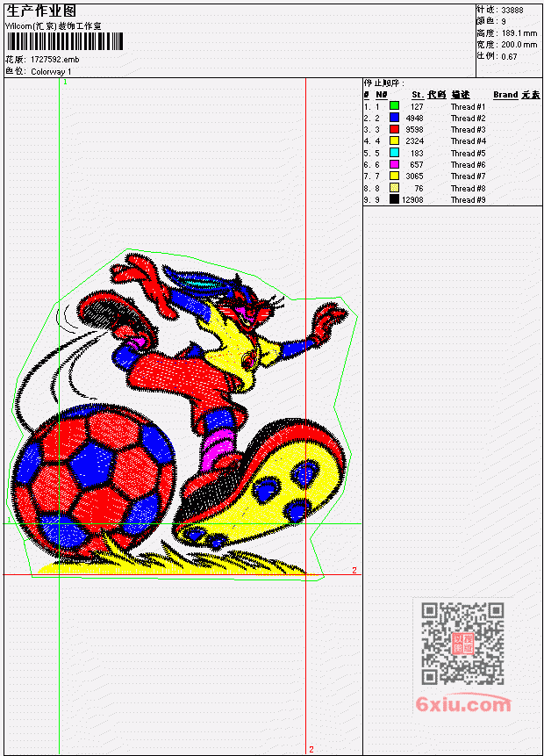544x756 pixels.
Task: Click the pale yellow swatch for Thread #8
Action: tap(394, 188)
